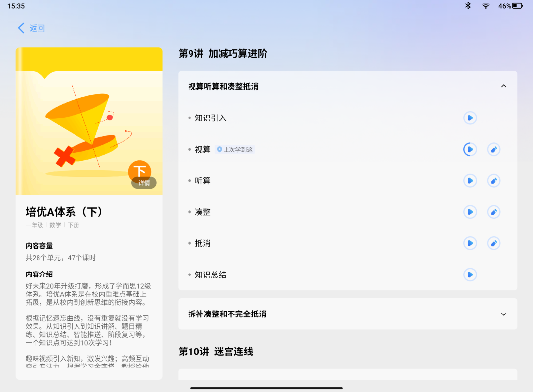The image size is (533, 392).
Task: Open the 详情 button on cover
Action: (x=144, y=183)
